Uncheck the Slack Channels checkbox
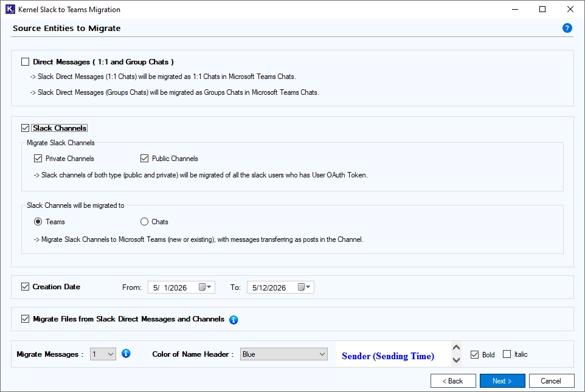This screenshot has height=392, width=585. tap(25, 128)
